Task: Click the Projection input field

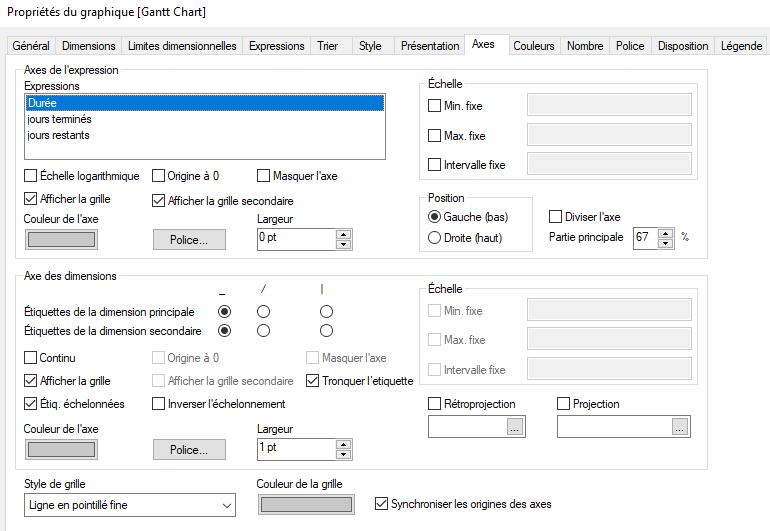Action: tap(615, 427)
